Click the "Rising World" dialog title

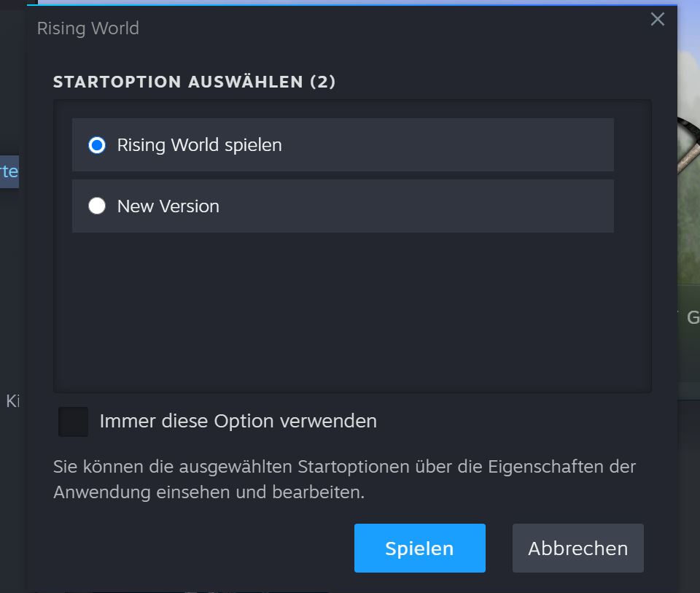pos(87,28)
